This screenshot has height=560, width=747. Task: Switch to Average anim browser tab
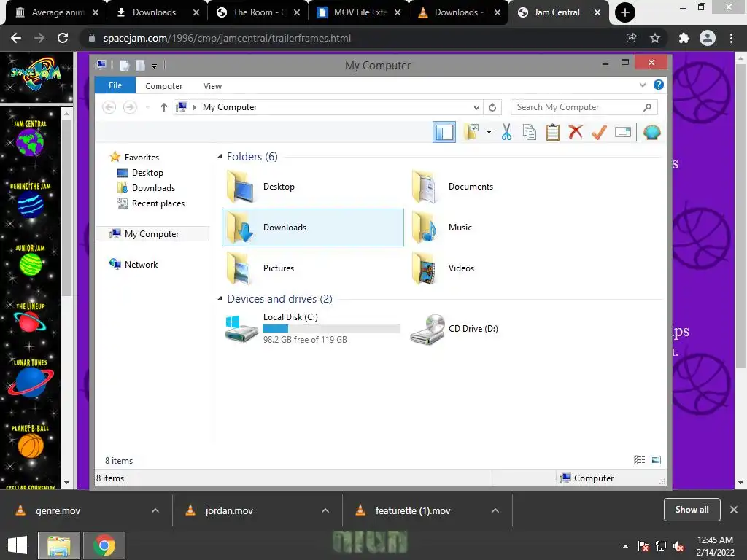[55, 12]
